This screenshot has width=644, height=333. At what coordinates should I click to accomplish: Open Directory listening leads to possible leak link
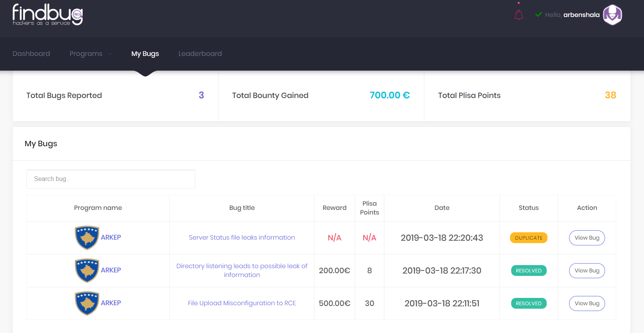(242, 270)
